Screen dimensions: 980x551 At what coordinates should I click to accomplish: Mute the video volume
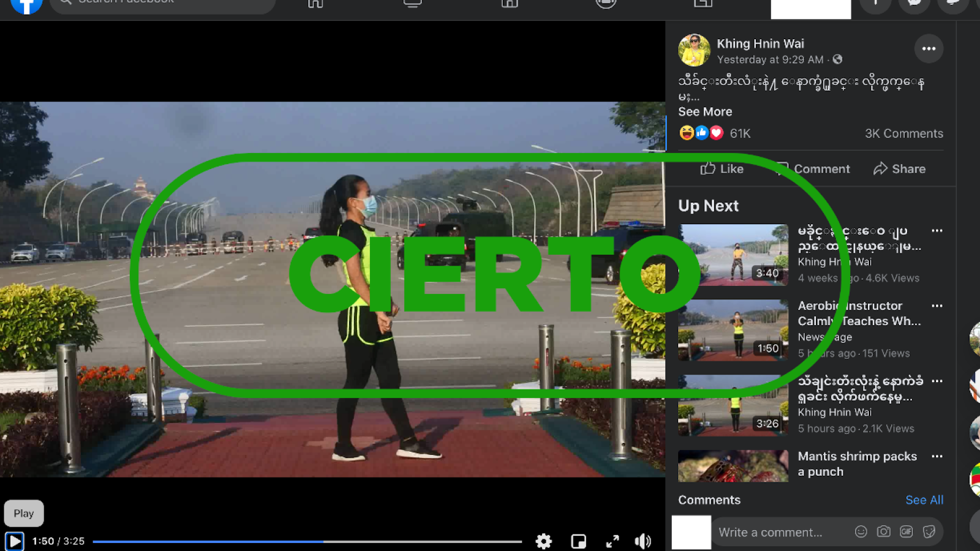pos(643,541)
